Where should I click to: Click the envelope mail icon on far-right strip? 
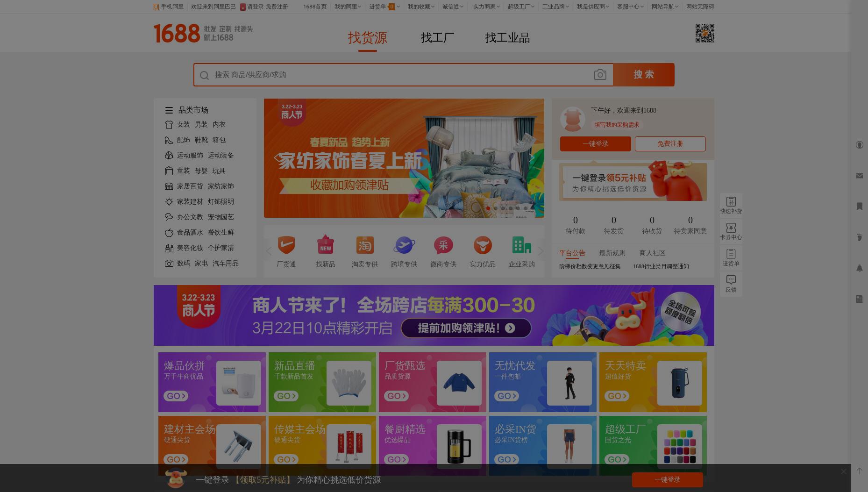click(x=859, y=176)
